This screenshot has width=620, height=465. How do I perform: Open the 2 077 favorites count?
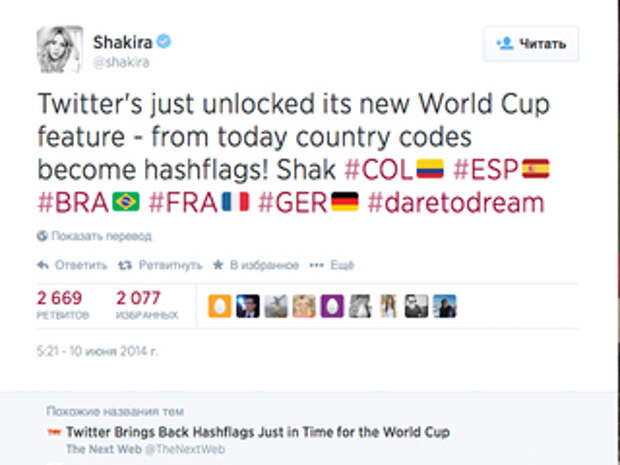pos(138,298)
